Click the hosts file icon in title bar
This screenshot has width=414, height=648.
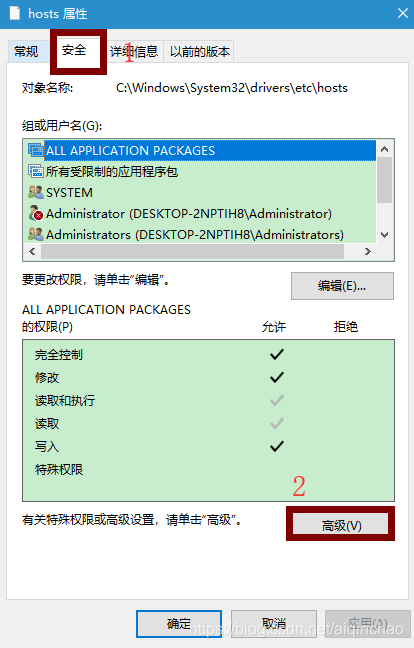(x=15, y=13)
